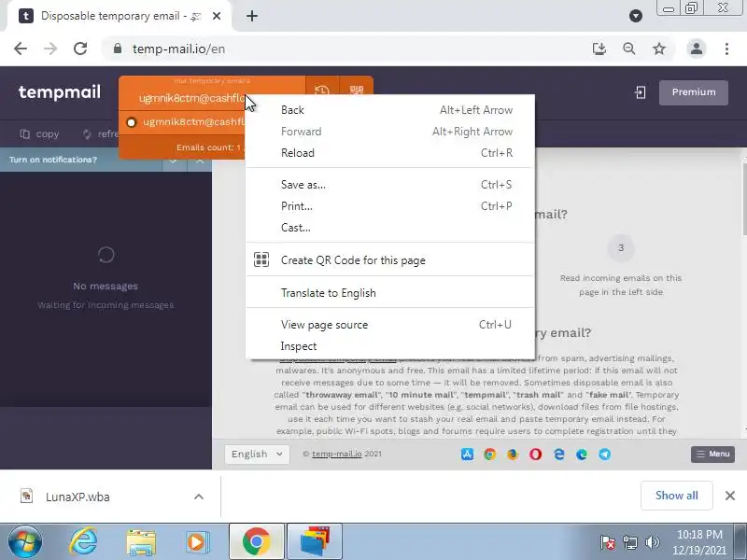Screen dimensions: 747x560
Task: Click the tempmail logo
Action: point(60,92)
